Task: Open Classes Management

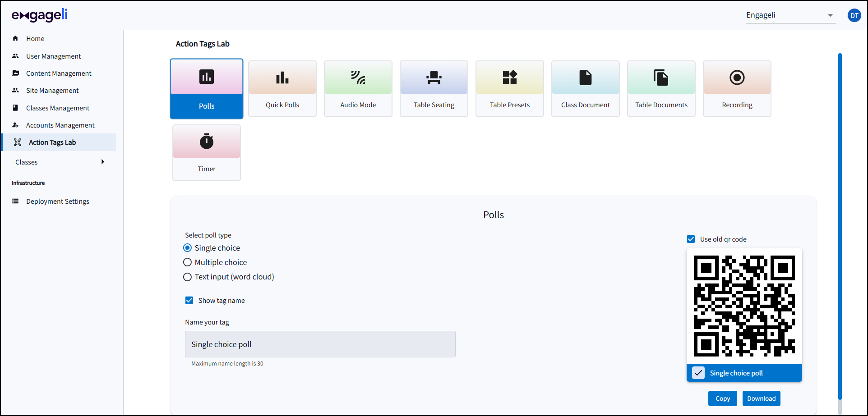Action: coord(58,108)
